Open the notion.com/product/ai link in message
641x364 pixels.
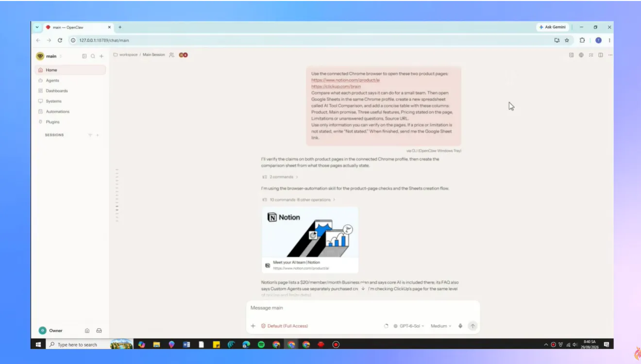tap(345, 80)
